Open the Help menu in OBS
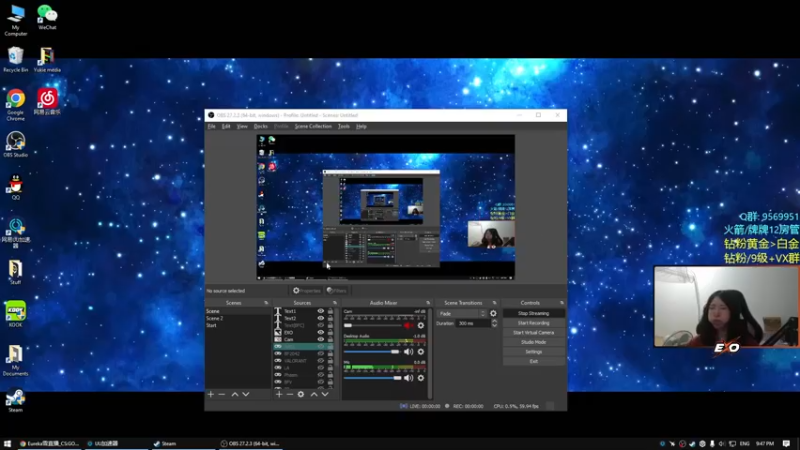This screenshot has height=450, width=800. (361, 126)
